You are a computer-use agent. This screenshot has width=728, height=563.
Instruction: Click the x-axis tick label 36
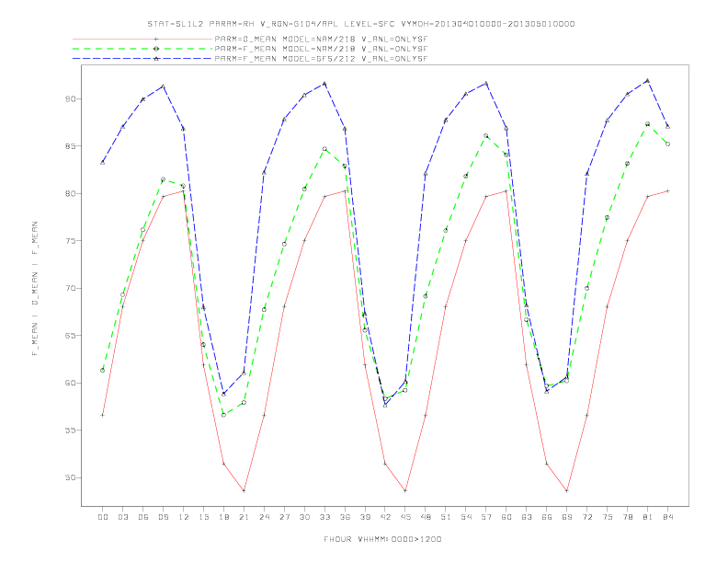tap(345, 517)
